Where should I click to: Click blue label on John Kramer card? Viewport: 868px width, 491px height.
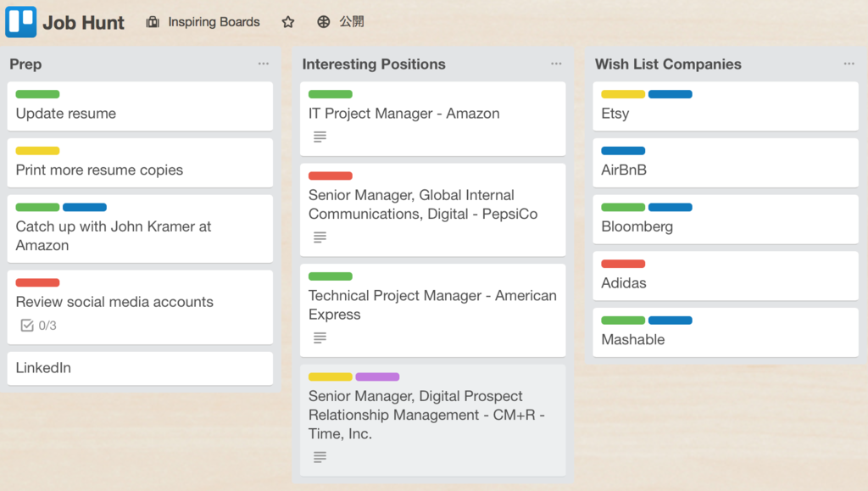pyautogui.click(x=85, y=207)
